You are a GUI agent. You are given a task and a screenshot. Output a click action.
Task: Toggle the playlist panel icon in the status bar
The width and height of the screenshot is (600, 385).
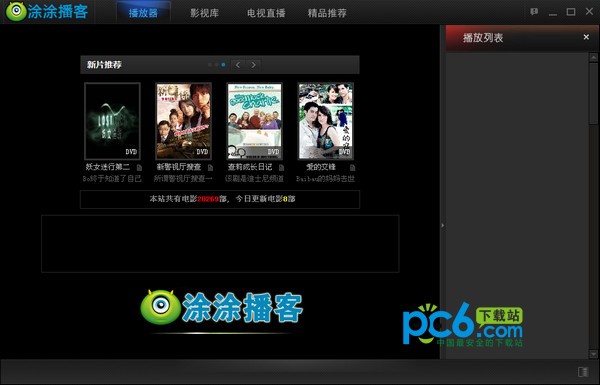pos(583,372)
